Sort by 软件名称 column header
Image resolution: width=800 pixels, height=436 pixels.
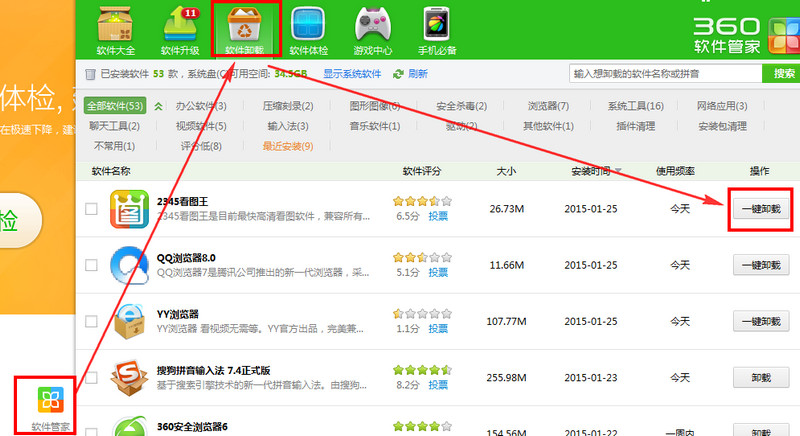tap(111, 171)
